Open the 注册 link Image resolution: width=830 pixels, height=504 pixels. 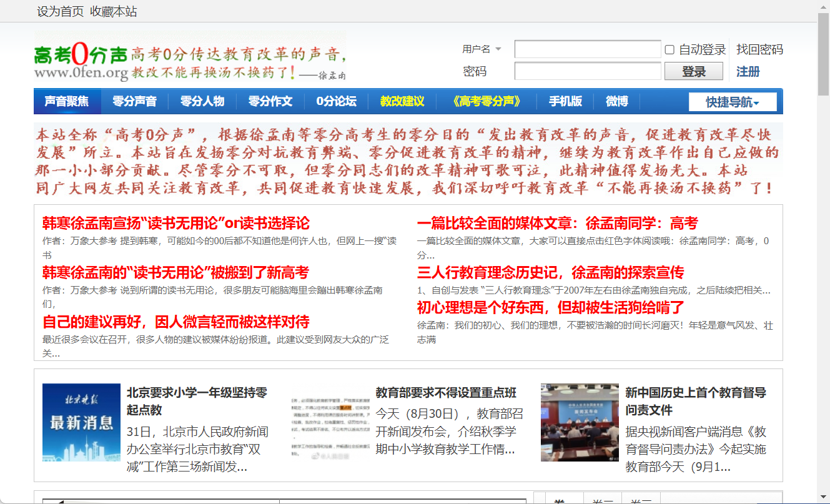click(748, 71)
